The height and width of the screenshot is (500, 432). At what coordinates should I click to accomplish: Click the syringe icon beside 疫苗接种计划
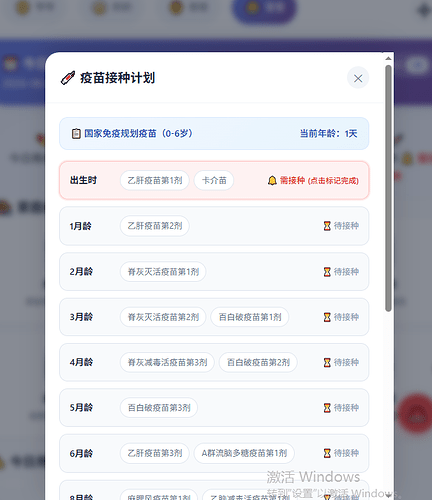pos(68,78)
